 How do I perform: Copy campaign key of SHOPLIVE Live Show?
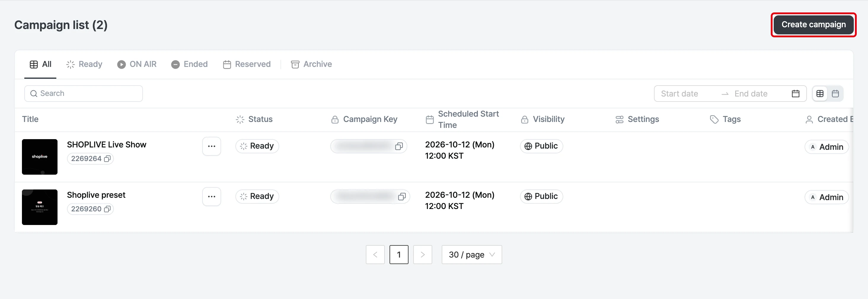pos(399,146)
